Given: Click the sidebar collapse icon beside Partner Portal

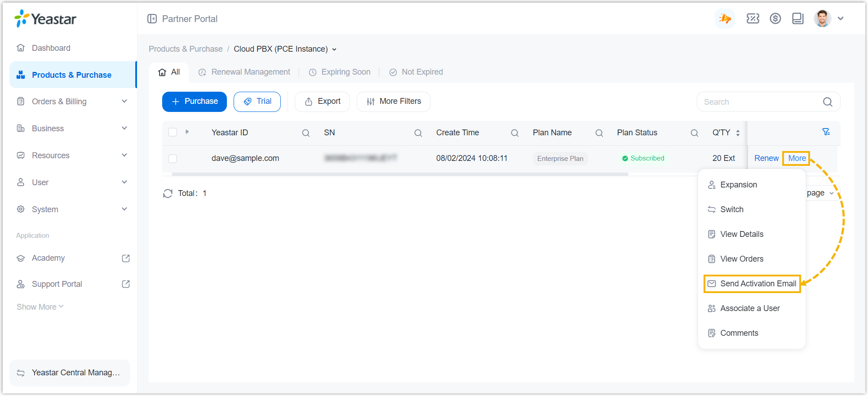Looking at the screenshot, I should [x=152, y=19].
